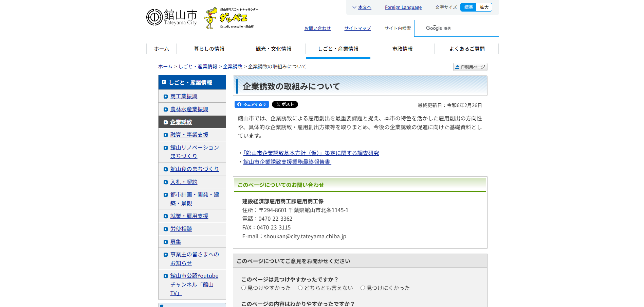Open 事業主の皆さまへのお知らせ in the sidebar
644x307 pixels.
tap(195, 259)
